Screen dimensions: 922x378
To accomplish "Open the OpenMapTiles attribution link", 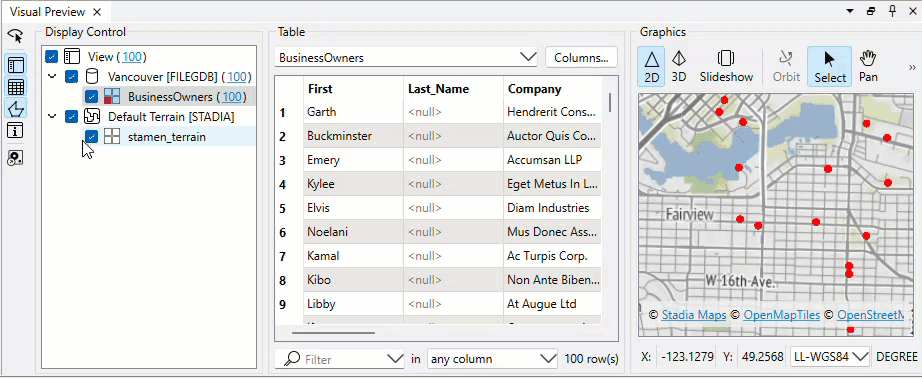I will 781,315.
